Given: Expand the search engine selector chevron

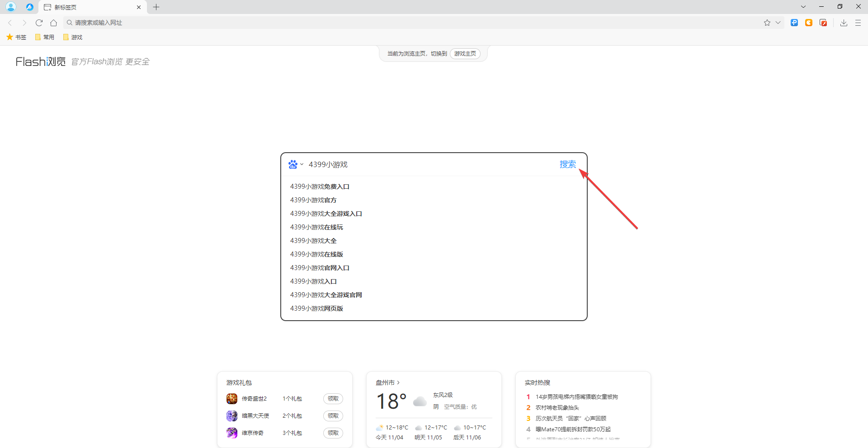Looking at the screenshot, I should [302, 164].
